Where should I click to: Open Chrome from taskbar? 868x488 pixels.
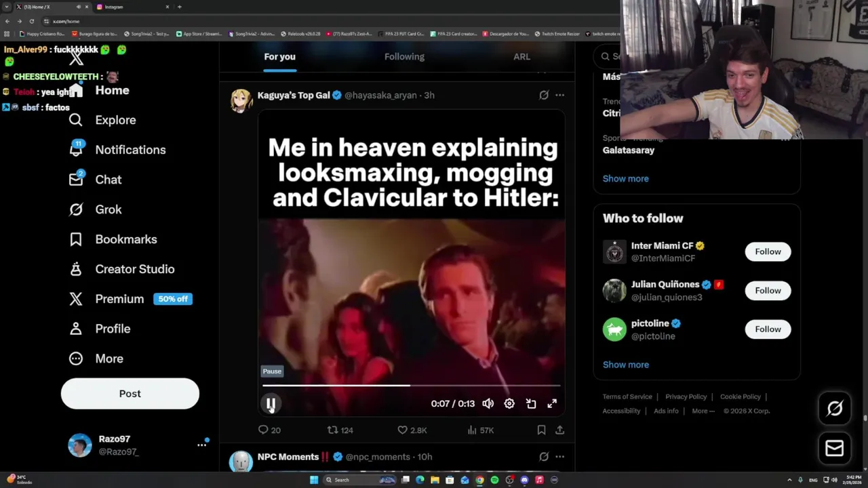point(479,480)
